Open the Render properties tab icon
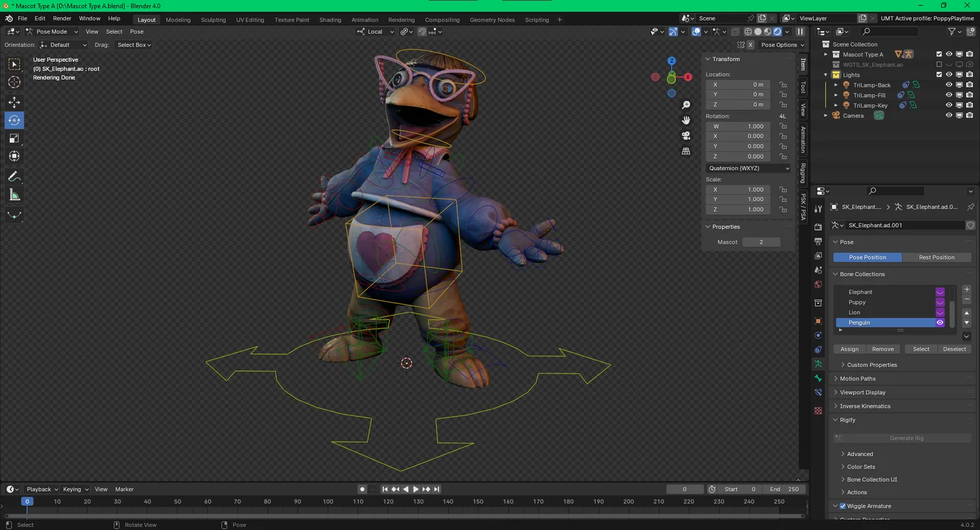 818,227
